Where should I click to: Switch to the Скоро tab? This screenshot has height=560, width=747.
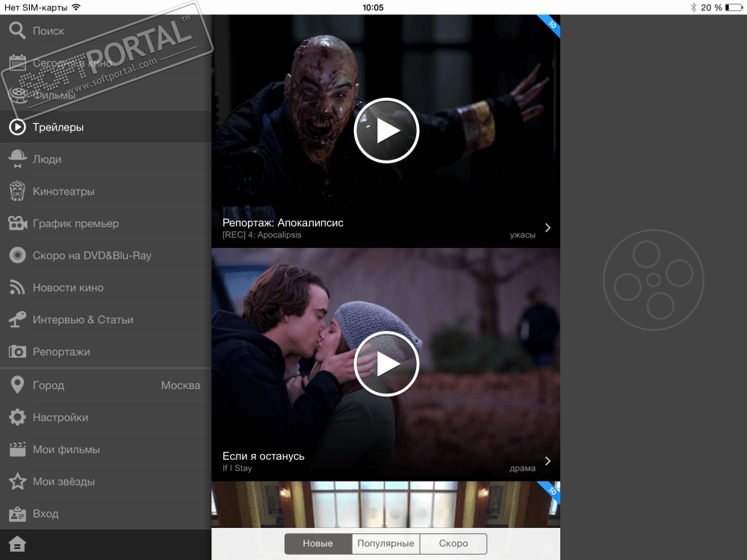[x=453, y=544]
